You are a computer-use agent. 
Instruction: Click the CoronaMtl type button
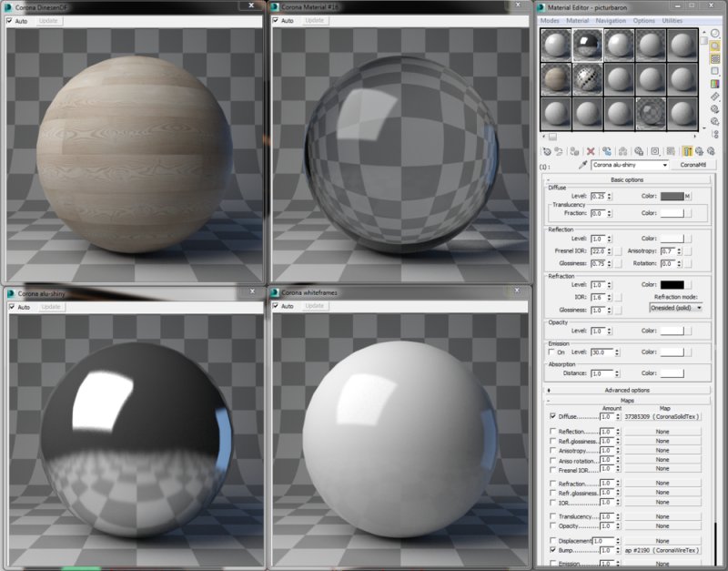pos(693,165)
